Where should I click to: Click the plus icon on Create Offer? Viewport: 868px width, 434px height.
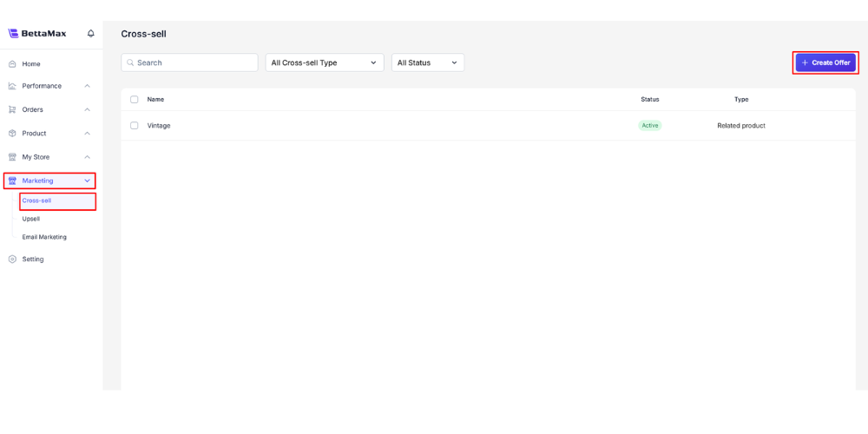click(x=805, y=62)
